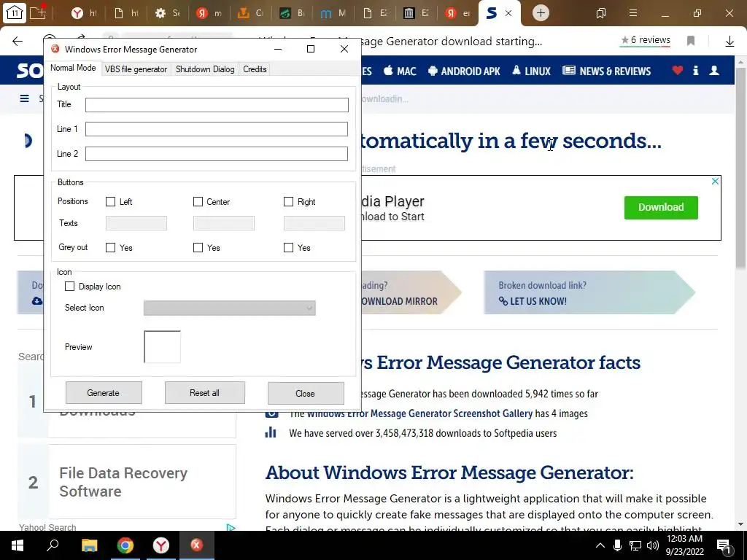Open Google Chrome from the taskbar

125,545
